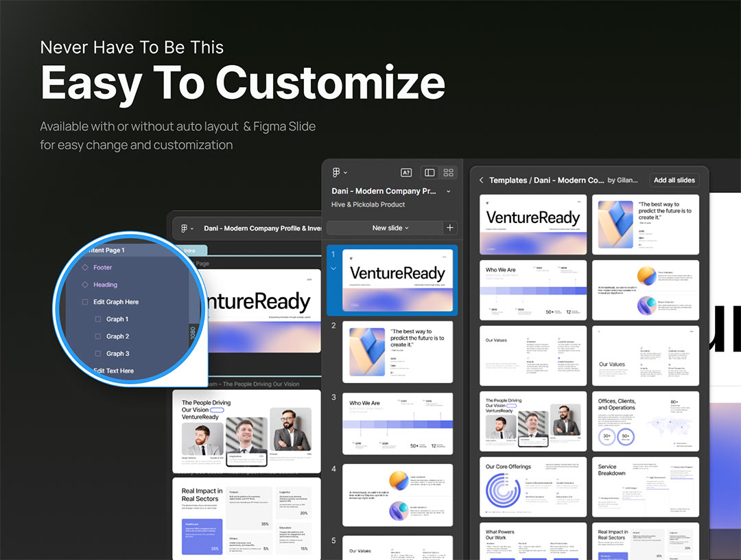Select the Graph 3 layer

point(117,354)
